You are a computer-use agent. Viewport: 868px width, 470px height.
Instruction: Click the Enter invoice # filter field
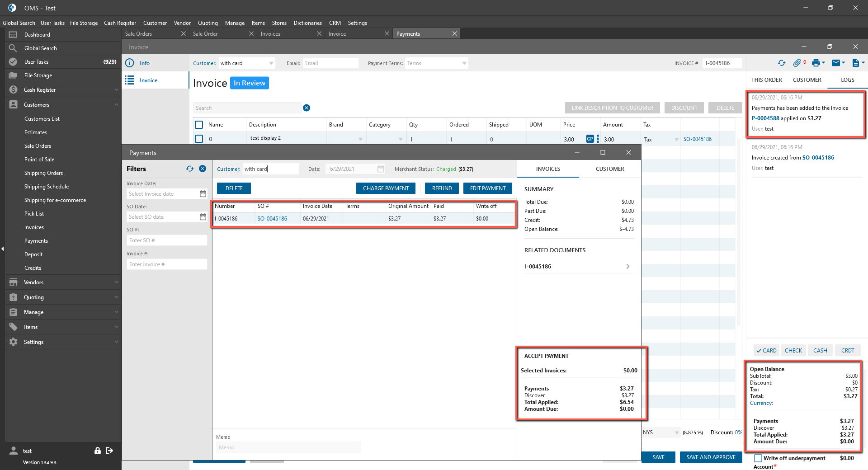[x=167, y=264]
